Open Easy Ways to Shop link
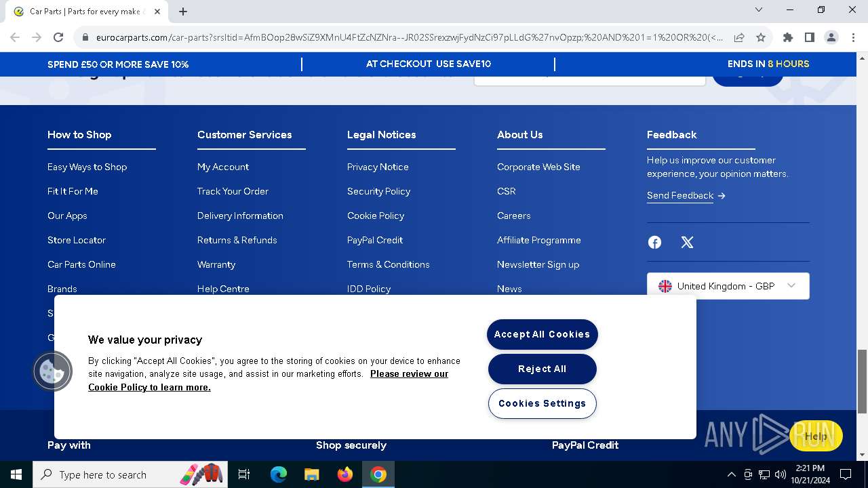 point(87,167)
